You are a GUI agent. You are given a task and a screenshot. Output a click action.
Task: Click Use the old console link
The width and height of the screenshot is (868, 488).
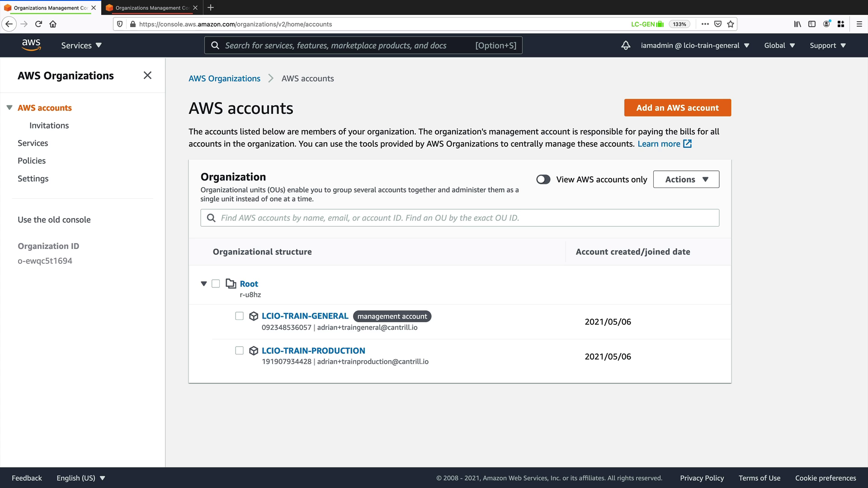(54, 220)
